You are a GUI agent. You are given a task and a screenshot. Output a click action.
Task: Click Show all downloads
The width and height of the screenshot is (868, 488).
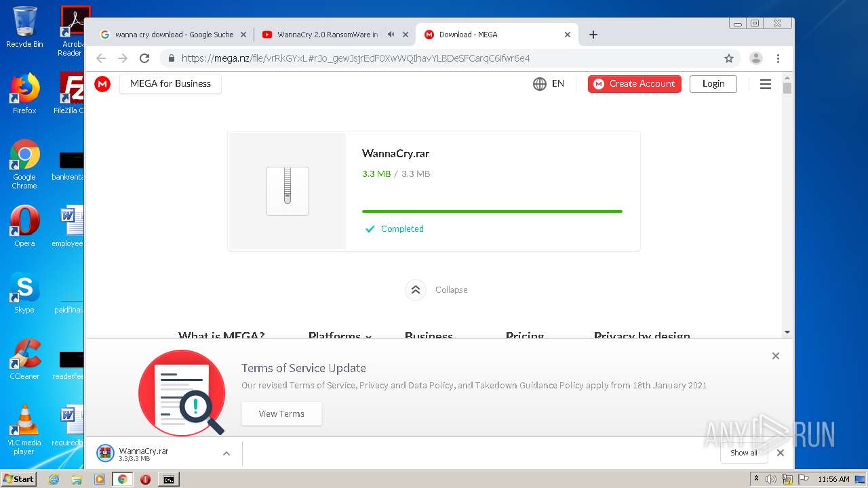[x=744, y=453]
